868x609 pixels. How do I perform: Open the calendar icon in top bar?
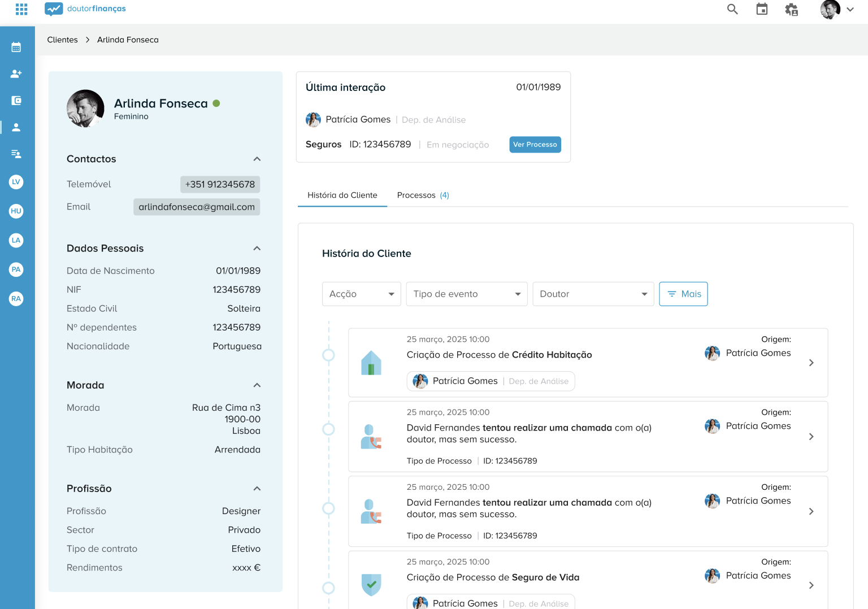tap(762, 9)
